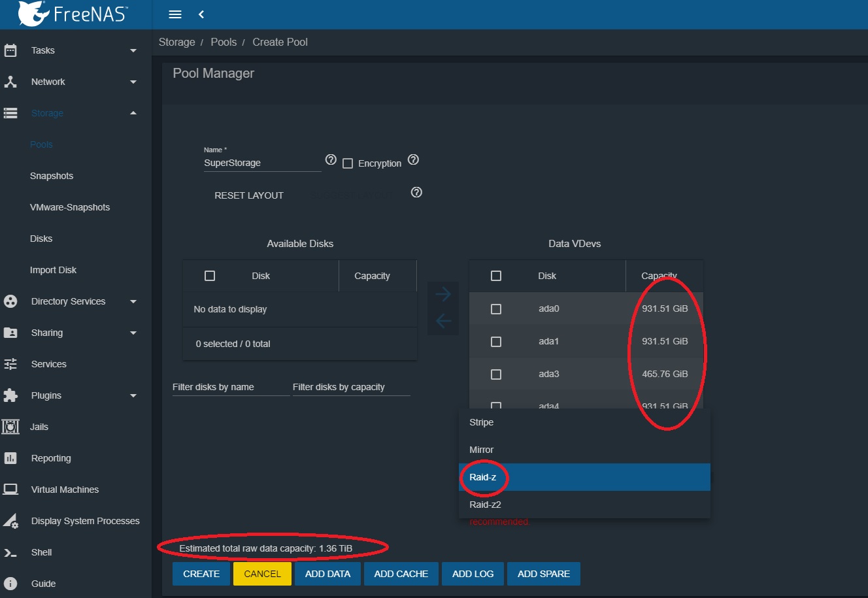Click the ADD SPARE button
Image resolution: width=868 pixels, height=598 pixels.
[544, 574]
